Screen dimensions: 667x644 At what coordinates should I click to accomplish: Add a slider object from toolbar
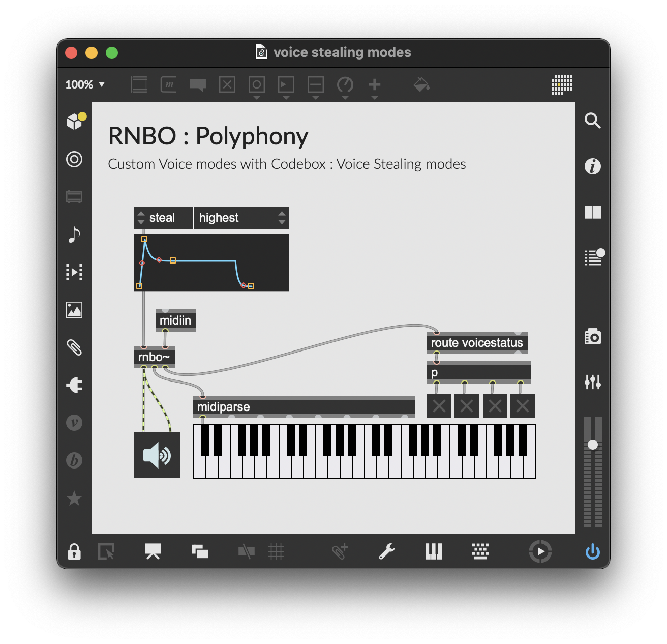[316, 84]
